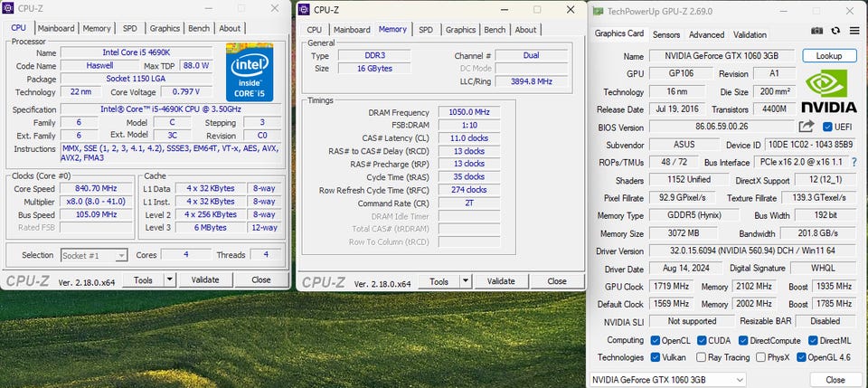Open Bench tab in the leftmost CPU-Z window
The image size is (868, 388).
tap(199, 28)
